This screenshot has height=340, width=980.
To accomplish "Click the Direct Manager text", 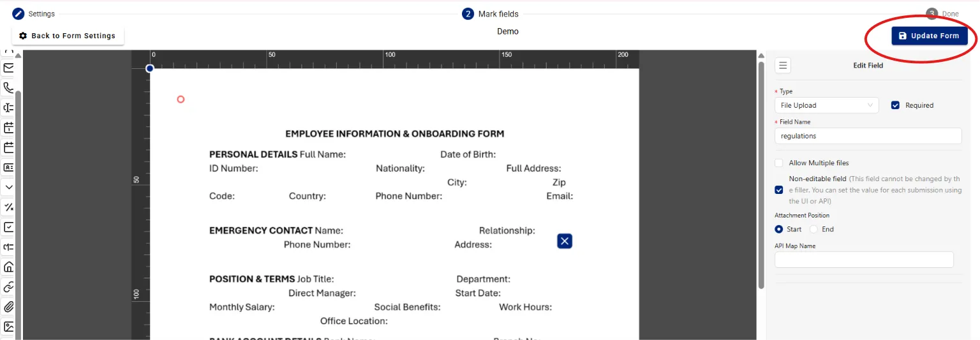I will pos(322,293).
